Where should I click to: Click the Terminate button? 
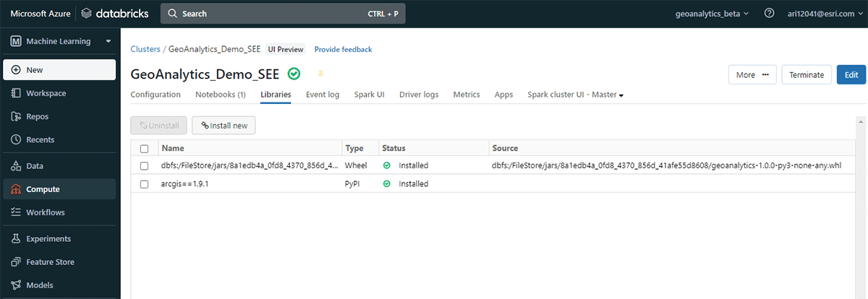[x=806, y=75]
